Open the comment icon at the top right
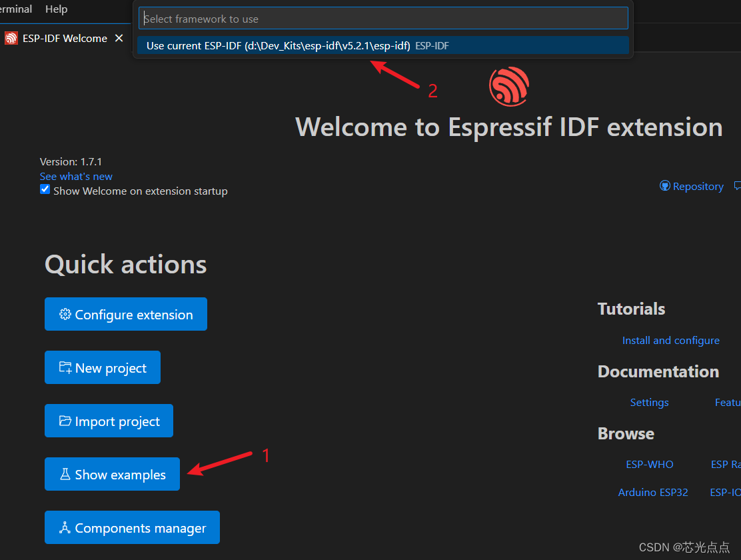This screenshot has width=741, height=560. pyautogui.click(x=738, y=186)
